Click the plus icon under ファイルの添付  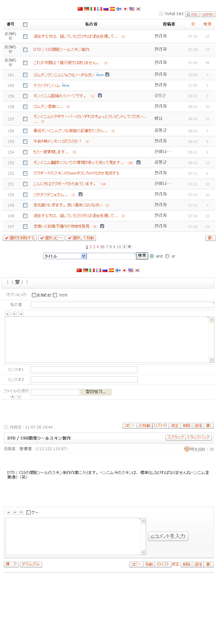click(x=13, y=397)
